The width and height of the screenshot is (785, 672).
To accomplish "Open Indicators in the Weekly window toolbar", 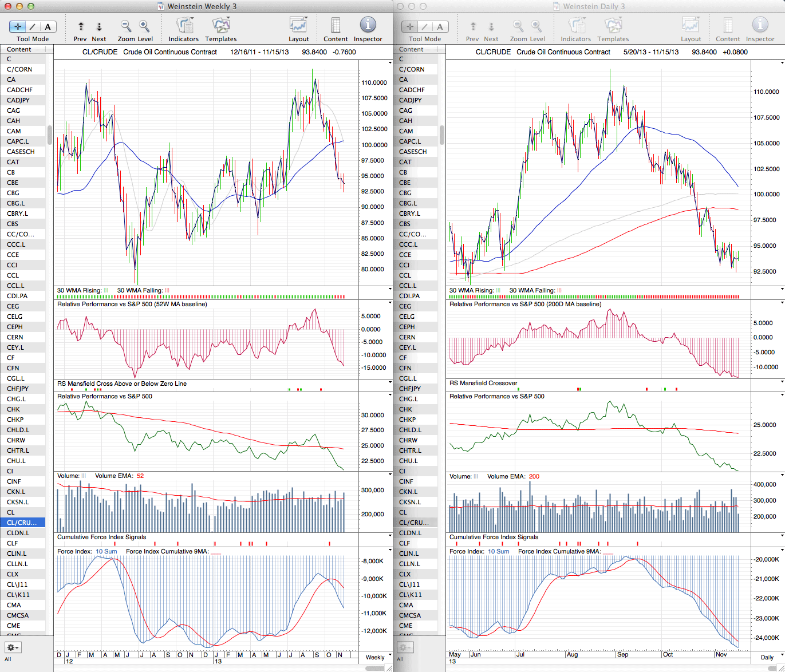I will coord(184,26).
